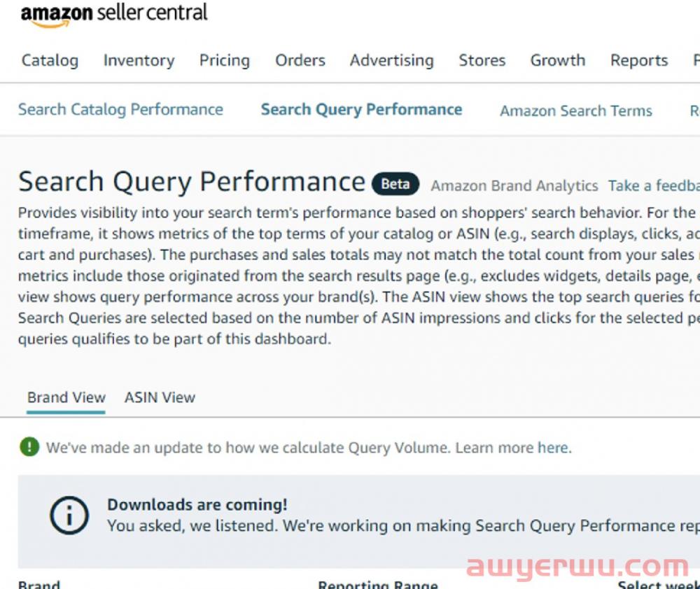
Task: Switch to ASIN View tab
Action: (160, 397)
